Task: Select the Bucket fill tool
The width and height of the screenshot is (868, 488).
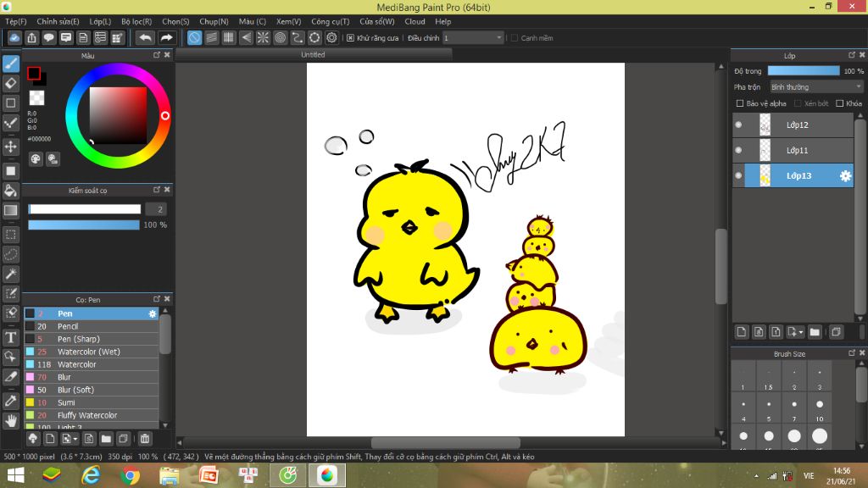Action: pos(10,191)
